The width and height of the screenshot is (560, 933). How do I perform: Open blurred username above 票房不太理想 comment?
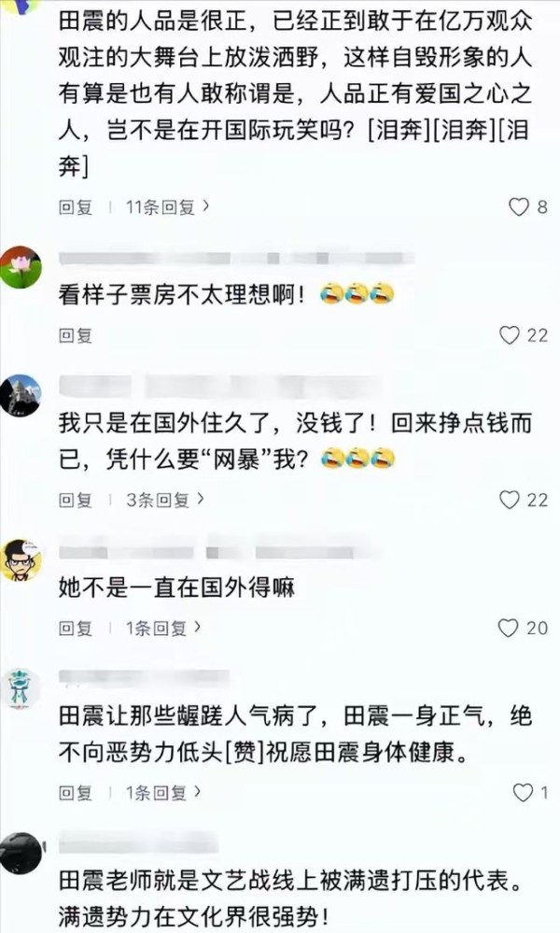(237, 259)
